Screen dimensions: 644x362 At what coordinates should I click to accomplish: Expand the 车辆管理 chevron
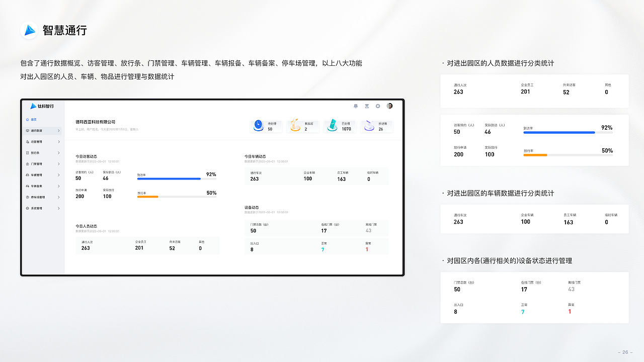(x=59, y=175)
